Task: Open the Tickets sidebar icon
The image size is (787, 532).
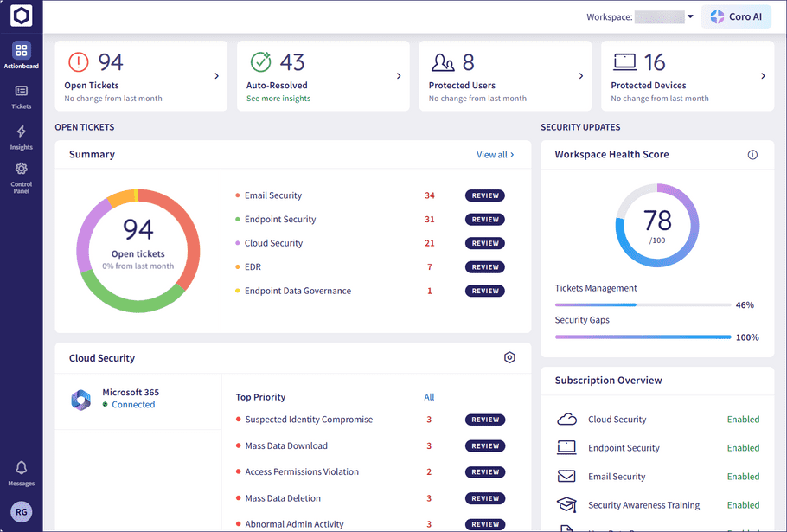Action: click(x=21, y=92)
